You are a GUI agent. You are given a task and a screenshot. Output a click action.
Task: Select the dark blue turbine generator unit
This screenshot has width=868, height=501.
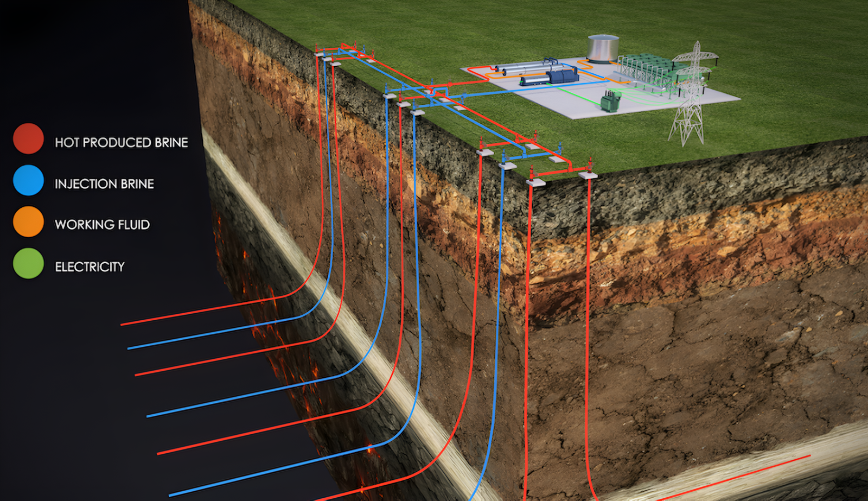tap(550, 77)
